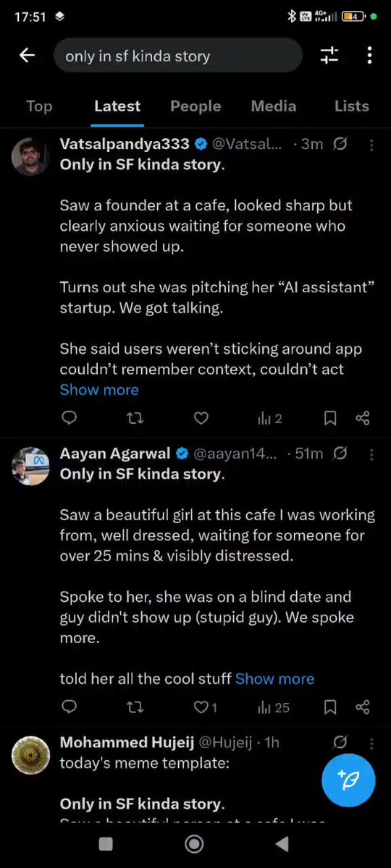The width and height of the screenshot is (391, 868).
Task: Bookmark Vatsalpandya333's tweet
Action: coord(329,418)
